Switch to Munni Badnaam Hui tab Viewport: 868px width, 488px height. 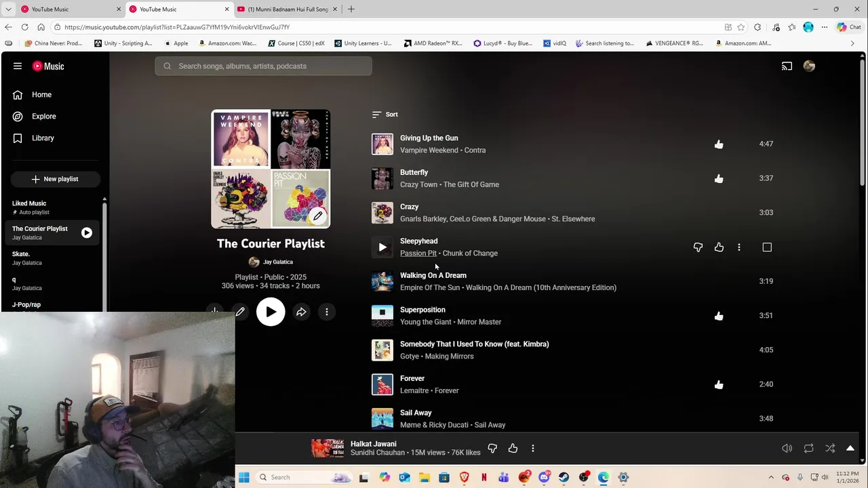click(288, 9)
